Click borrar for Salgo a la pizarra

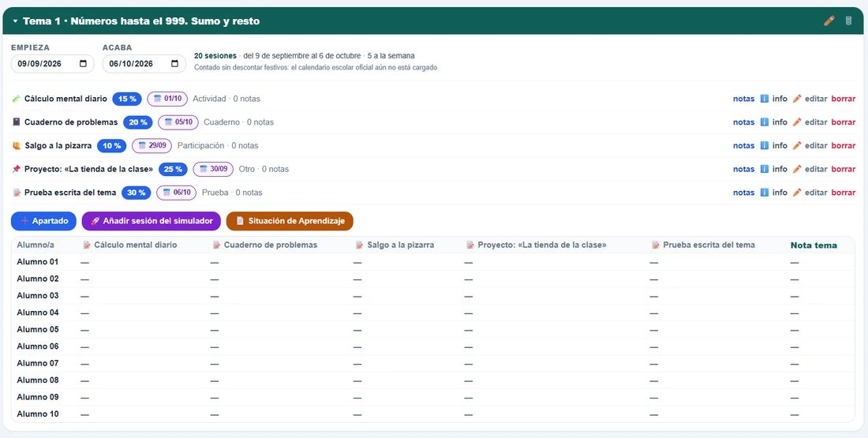pyautogui.click(x=843, y=146)
